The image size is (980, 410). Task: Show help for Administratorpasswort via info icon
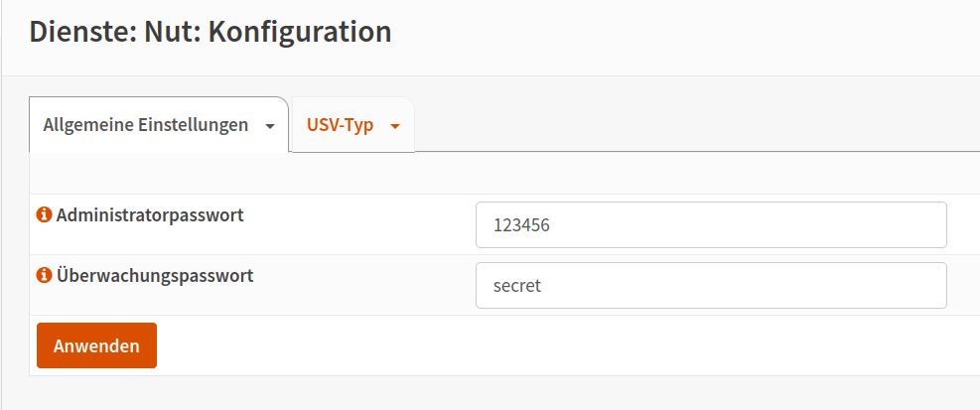coord(44,215)
